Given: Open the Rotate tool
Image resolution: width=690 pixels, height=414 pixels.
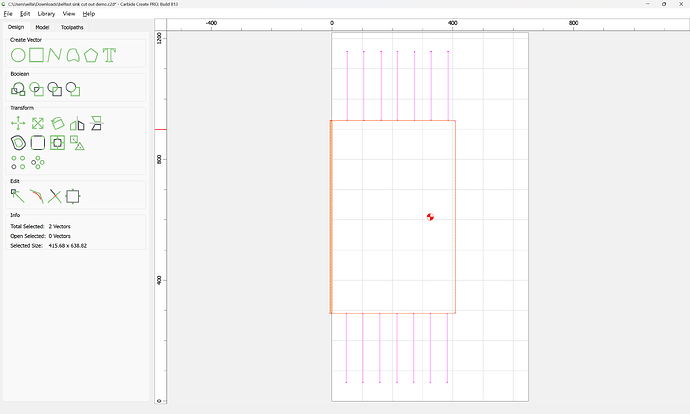Looking at the screenshot, I should [x=58, y=123].
